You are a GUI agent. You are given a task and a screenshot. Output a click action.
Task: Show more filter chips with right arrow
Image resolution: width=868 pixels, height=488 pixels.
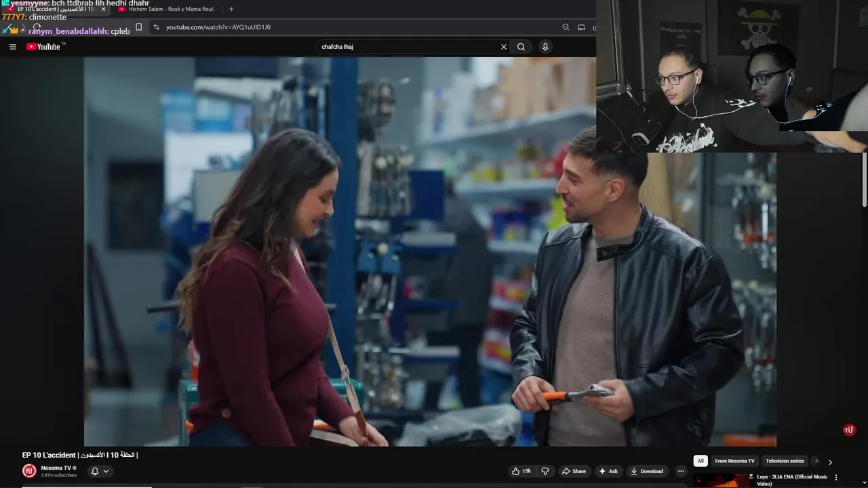(830, 462)
